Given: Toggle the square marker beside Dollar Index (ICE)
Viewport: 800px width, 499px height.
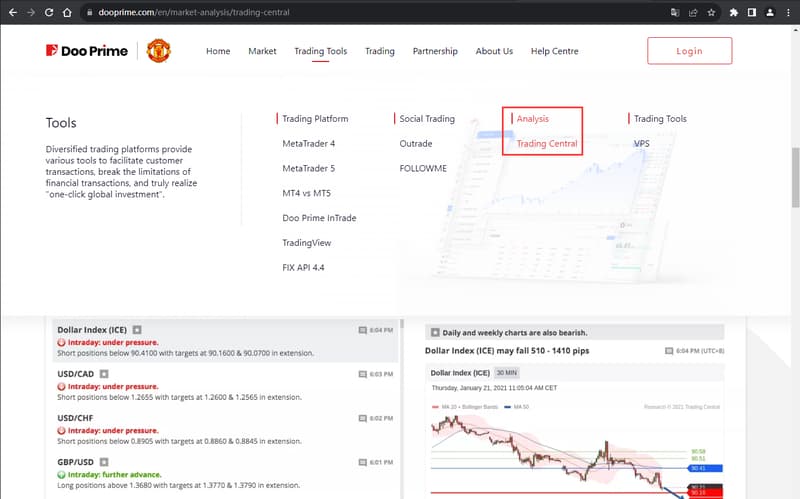Looking at the screenshot, I should (138, 329).
